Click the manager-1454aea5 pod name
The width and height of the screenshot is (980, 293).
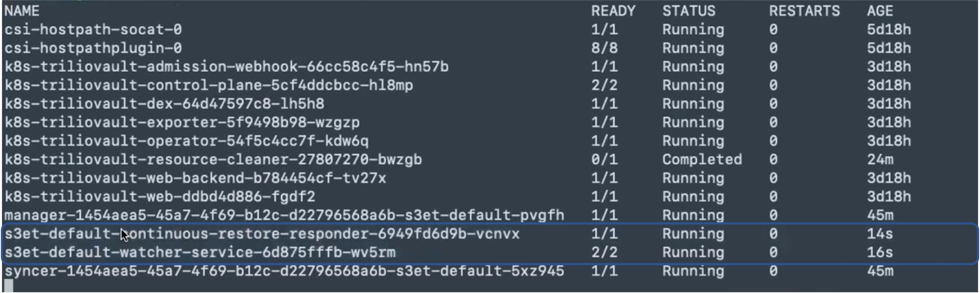pyautogui.click(x=284, y=216)
